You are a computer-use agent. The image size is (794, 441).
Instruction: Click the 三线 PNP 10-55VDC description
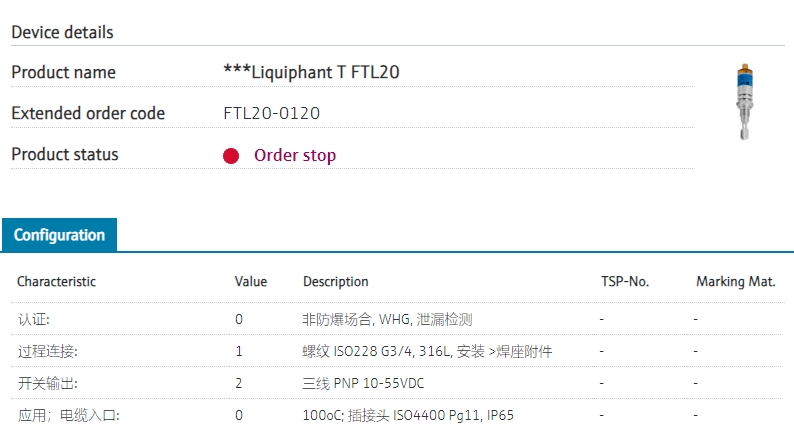[363, 383]
